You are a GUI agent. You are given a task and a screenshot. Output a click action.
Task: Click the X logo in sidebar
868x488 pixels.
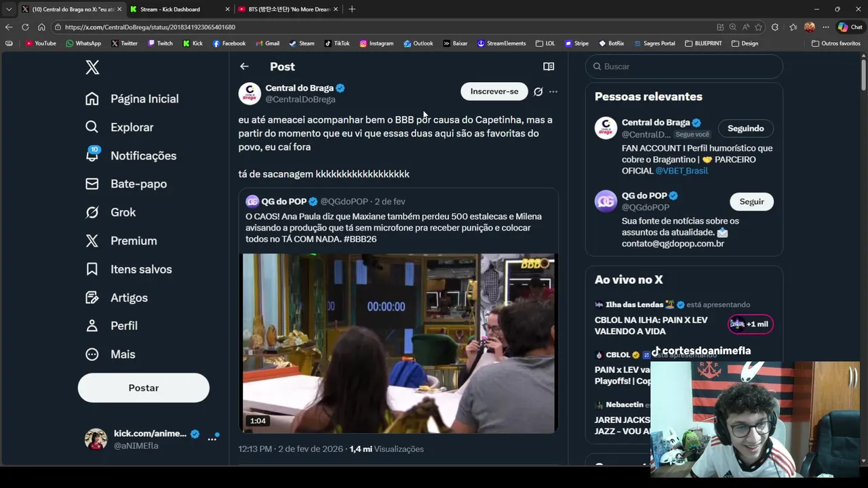click(x=92, y=67)
